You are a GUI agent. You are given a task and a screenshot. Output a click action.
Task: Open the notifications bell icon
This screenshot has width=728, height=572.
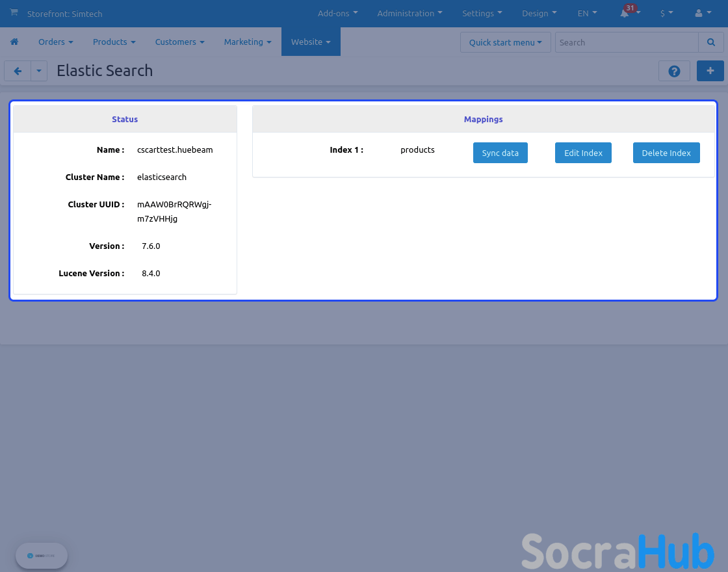pos(625,13)
